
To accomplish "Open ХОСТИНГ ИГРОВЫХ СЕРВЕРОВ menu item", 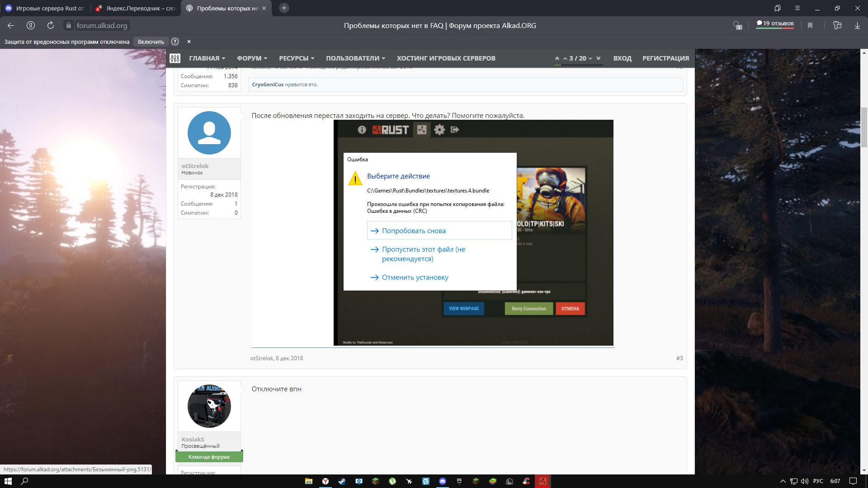I will coord(446,58).
